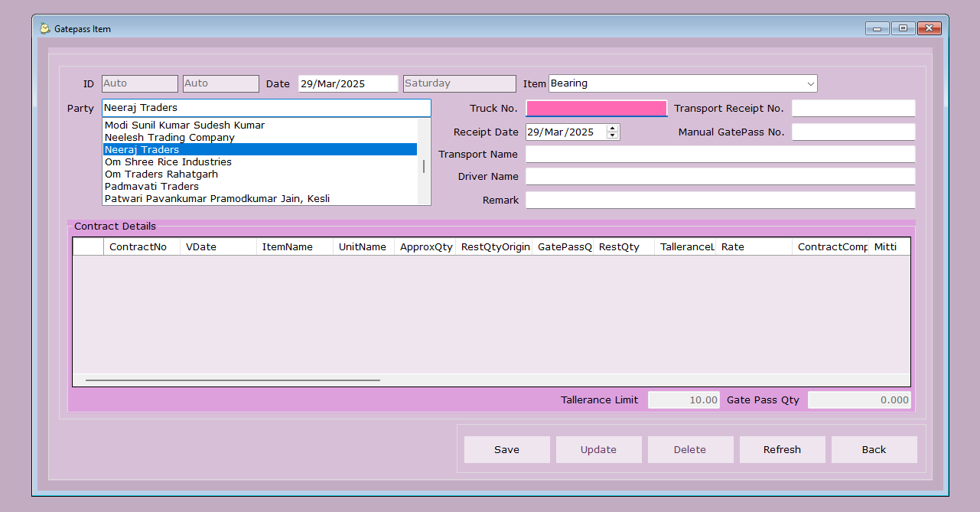Click the RestQtyOrigin column header

[493, 246]
